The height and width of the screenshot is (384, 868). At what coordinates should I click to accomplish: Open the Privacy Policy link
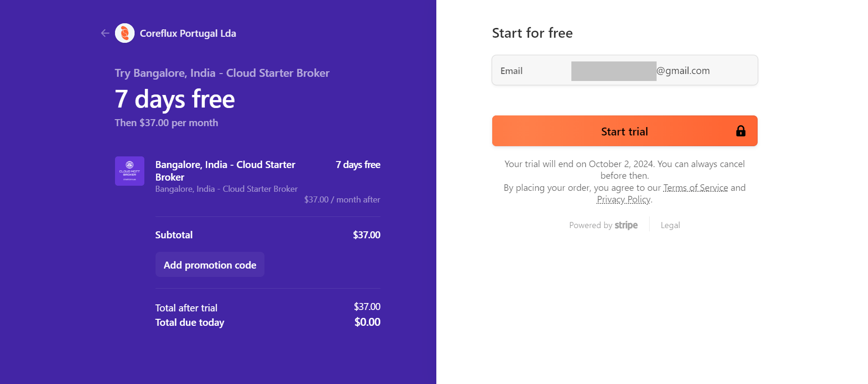click(624, 199)
